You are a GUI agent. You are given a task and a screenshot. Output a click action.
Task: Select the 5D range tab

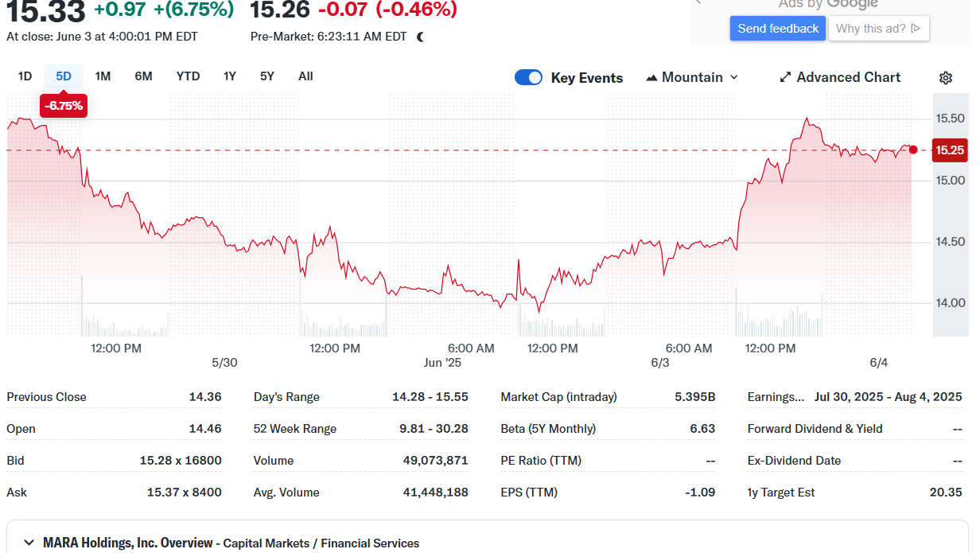click(x=64, y=76)
